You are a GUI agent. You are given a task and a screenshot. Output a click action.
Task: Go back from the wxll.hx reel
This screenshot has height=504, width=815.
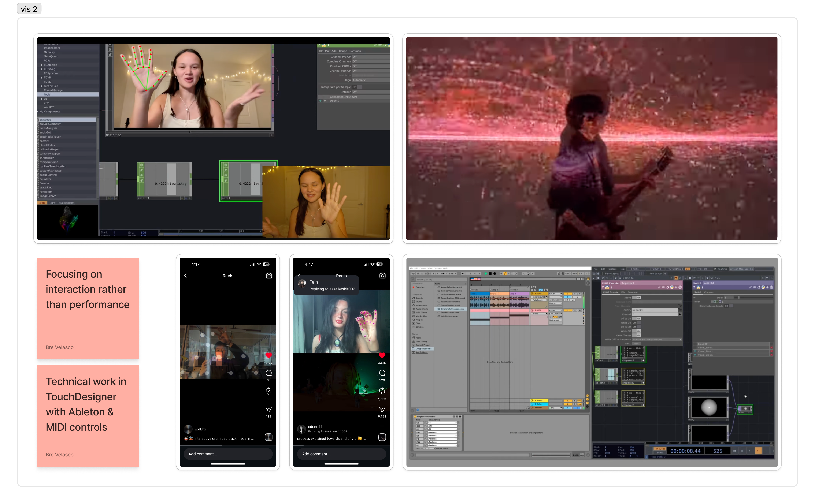click(x=186, y=276)
